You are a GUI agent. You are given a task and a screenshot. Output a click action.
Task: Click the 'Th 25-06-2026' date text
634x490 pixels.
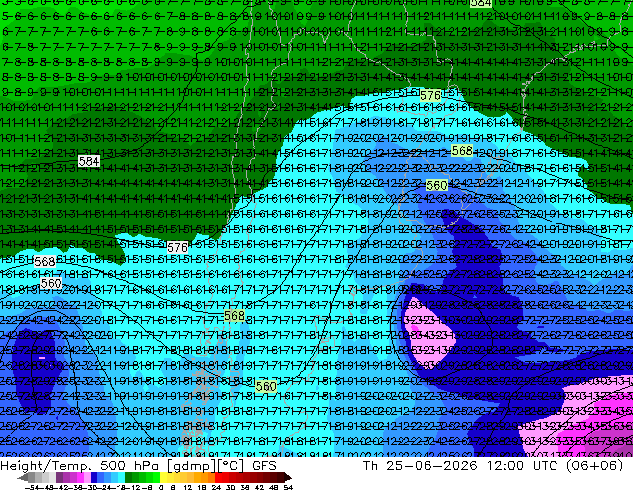420,465
